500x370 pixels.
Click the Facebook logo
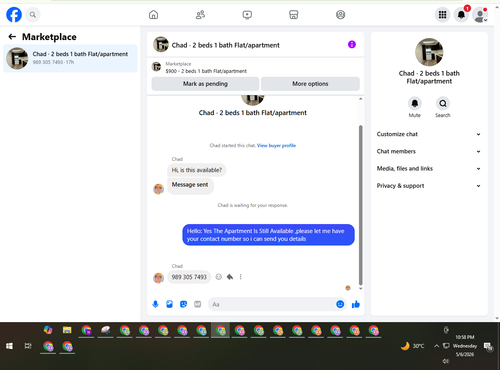pyautogui.click(x=14, y=15)
